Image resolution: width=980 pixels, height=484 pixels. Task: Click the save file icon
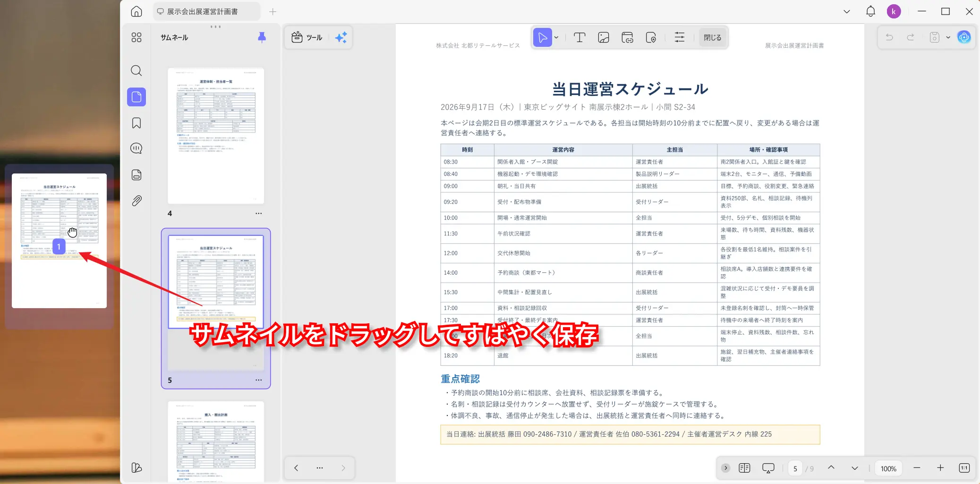tap(935, 37)
